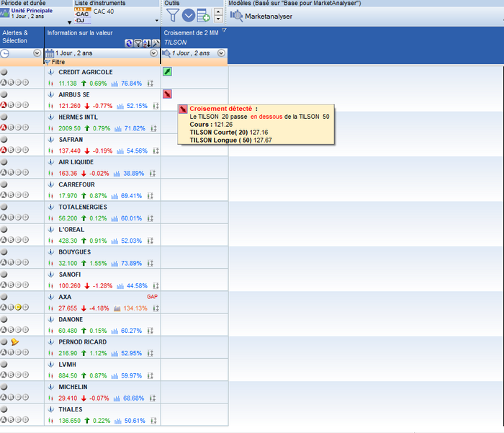504x433 pixels.
Task: Click the Filtre row label
Action: pyautogui.click(x=58, y=62)
